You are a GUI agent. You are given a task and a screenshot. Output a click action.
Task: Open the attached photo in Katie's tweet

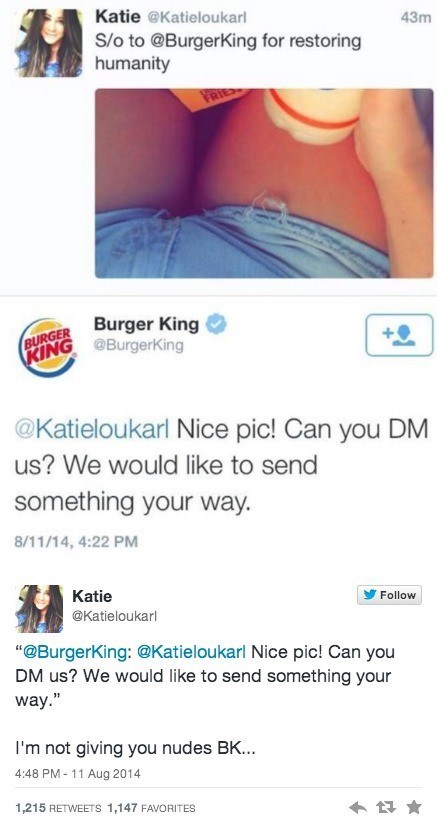tap(264, 183)
